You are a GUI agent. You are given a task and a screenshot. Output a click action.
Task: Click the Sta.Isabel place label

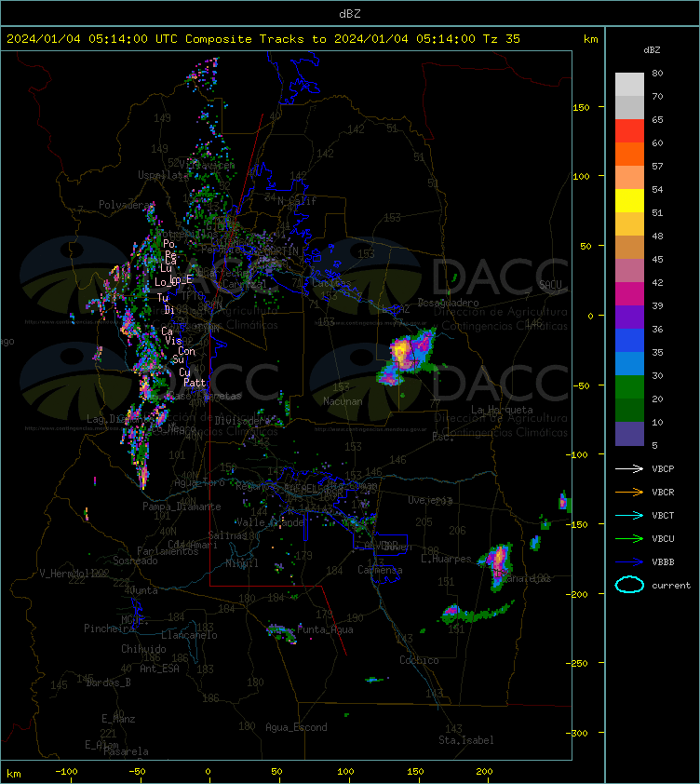466,740
